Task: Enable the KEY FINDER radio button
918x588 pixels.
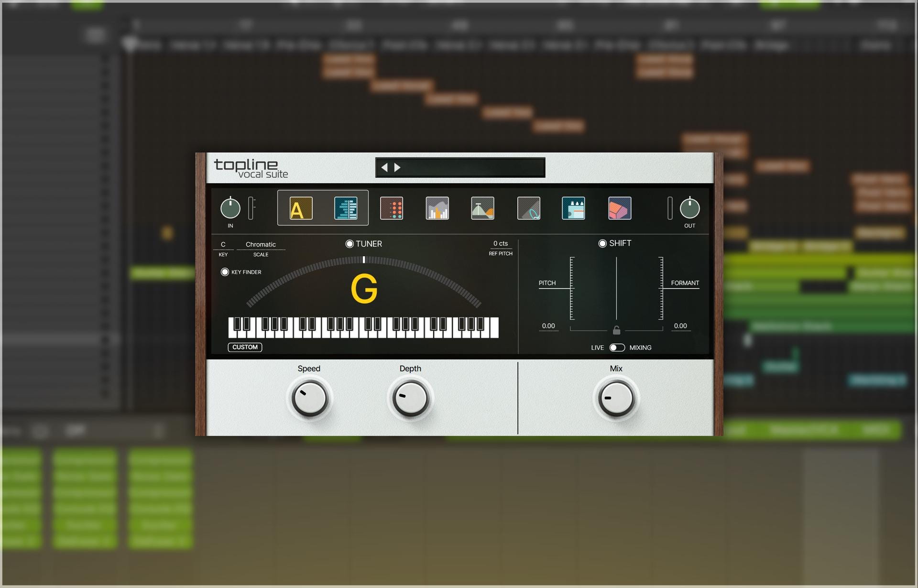Action: point(225,272)
